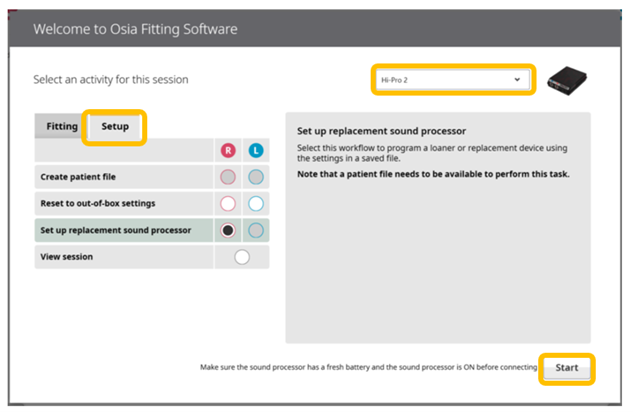Screen dimensions: 633x412
Task: Select right radio for replacement sound processor
Action: 228,230
